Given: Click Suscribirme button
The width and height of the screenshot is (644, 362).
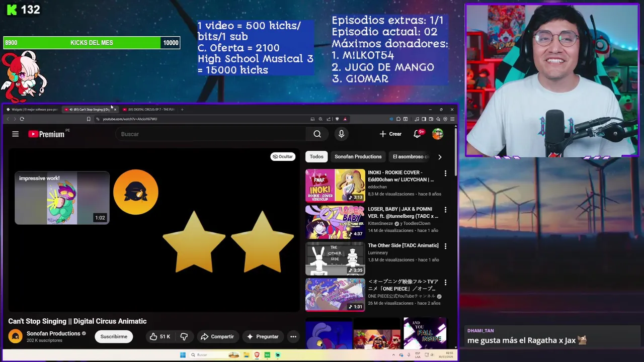Looking at the screenshot, I should [x=114, y=336].
